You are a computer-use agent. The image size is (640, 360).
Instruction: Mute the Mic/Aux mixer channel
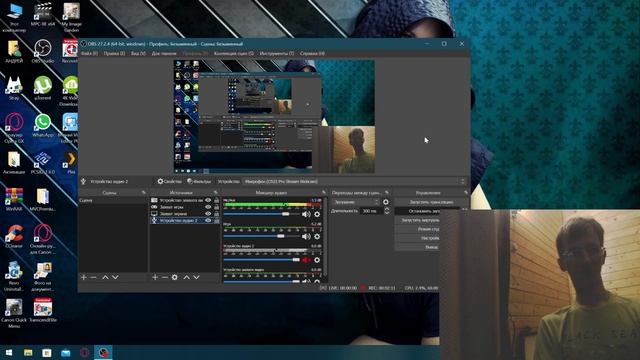[306, 214]
